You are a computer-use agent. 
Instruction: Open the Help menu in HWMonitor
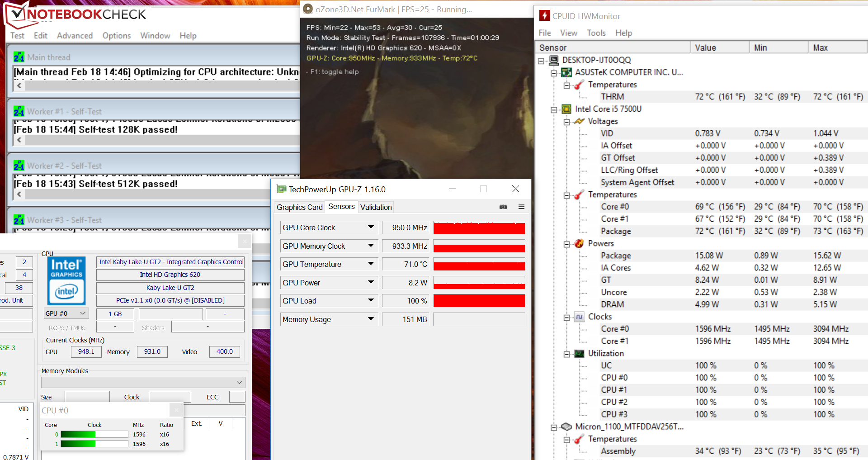pos(624,33)
